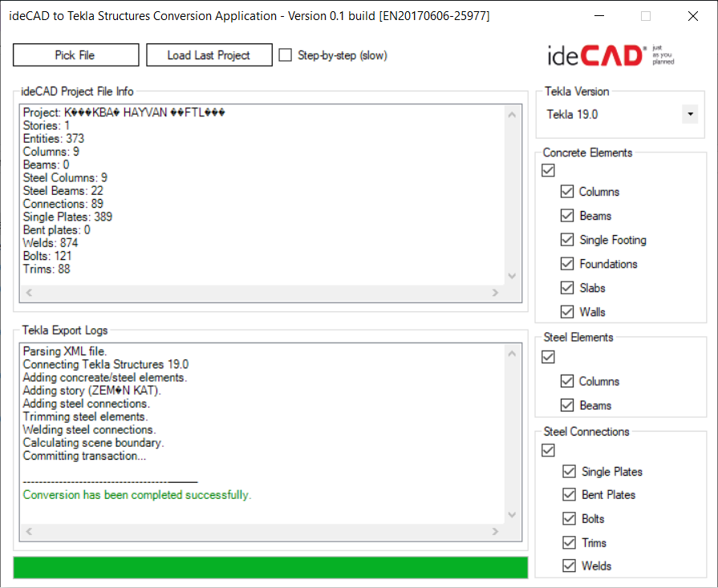Click 'Bolts: 121' info line
Image resolution: width=718 pixels, height=588 pixels.
coord(47,256)
